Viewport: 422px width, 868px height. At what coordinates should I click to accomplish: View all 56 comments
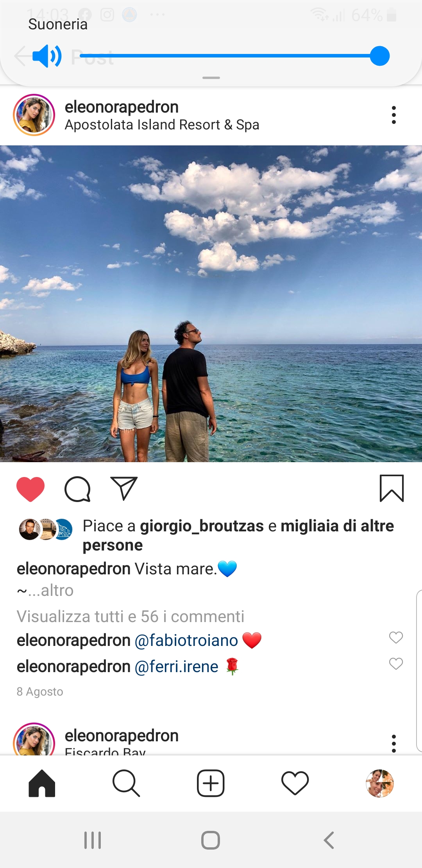click(x=131, y=617)
